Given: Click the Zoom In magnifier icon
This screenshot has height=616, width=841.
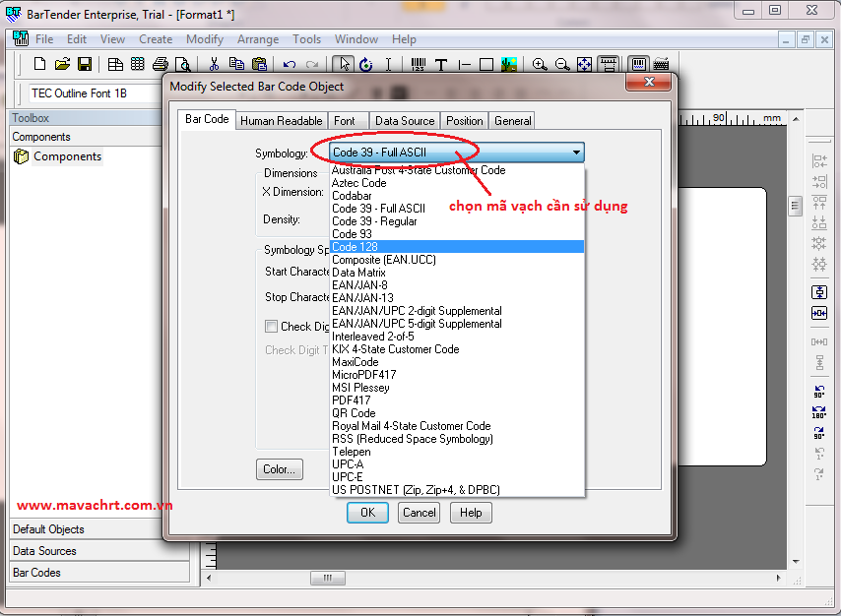Looking at the screenshot, I should click(540, 64).
